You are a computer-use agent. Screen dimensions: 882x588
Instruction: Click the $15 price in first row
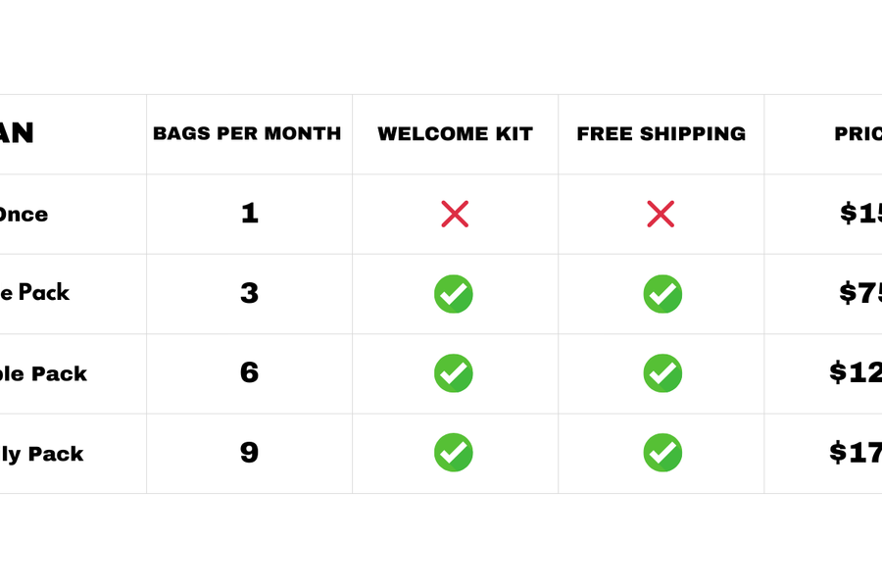tap(860, 214)
